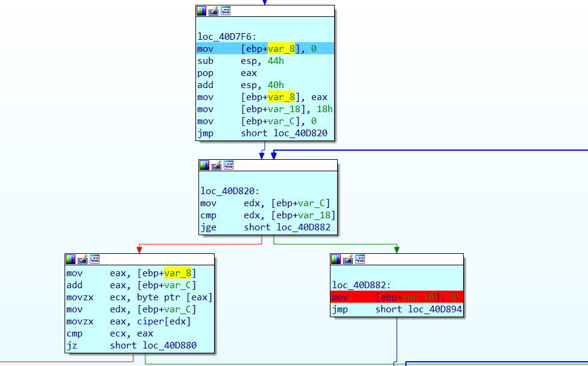Screen dimensions: 588x366
Task: Set node color for loc_40D882 block
Action: [336, 259]
